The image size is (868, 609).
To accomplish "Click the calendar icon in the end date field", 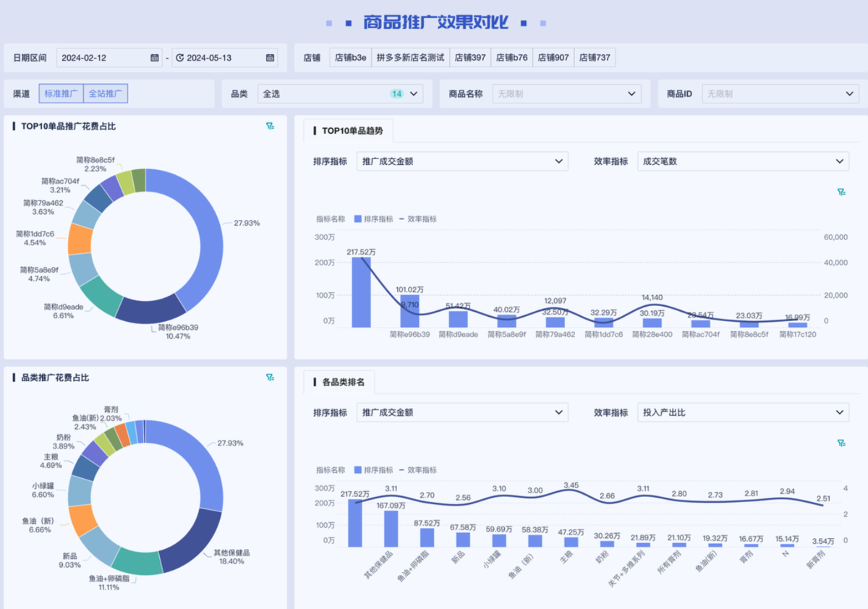I will coord(270,58).
